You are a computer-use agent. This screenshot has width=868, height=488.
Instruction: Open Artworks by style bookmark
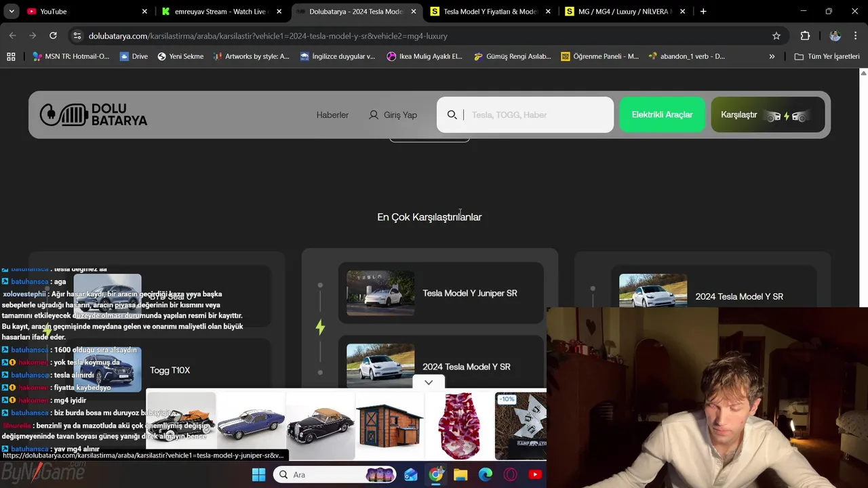(251, 56)
